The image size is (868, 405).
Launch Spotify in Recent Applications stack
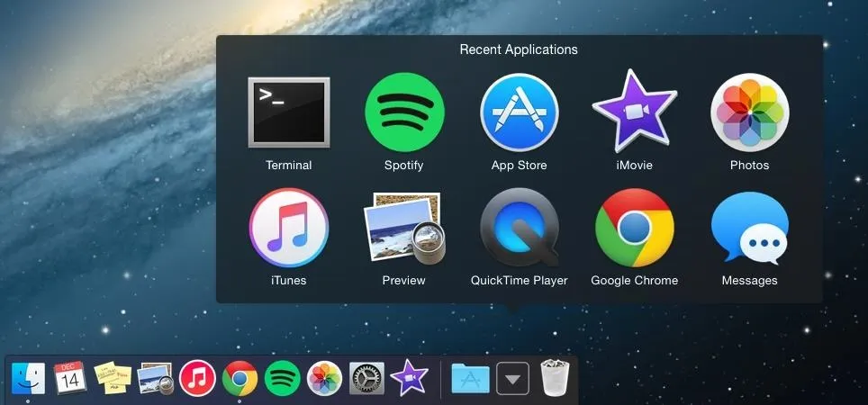(404, 112)
